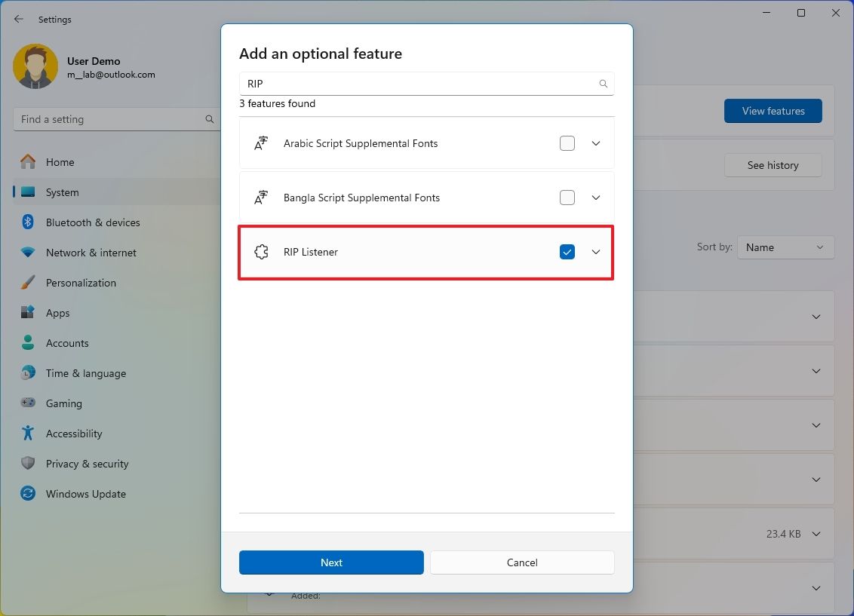Click the Bangla Script Supplemental Fonts font icon
This screenshot has width=854, height=616.
pyautogui.click(x=262, y=198)
